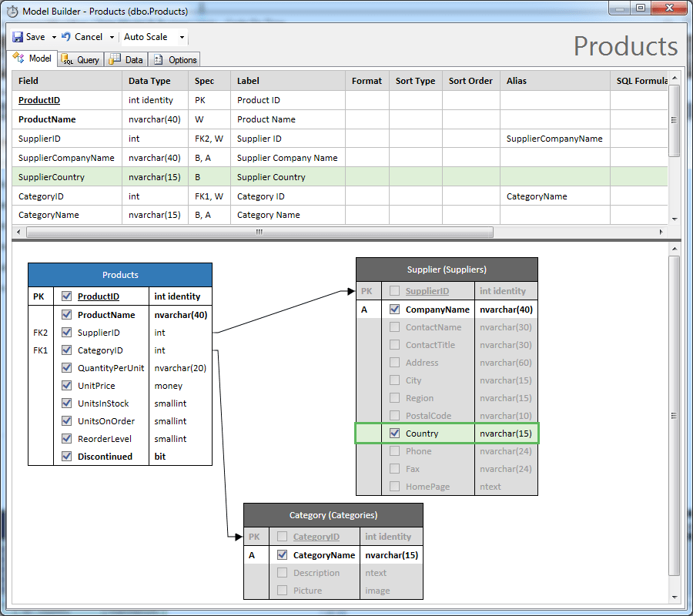693x616 pixels.
Task: Check the Phone checkbox in Suppliers
Action: (x=395, y=450)
